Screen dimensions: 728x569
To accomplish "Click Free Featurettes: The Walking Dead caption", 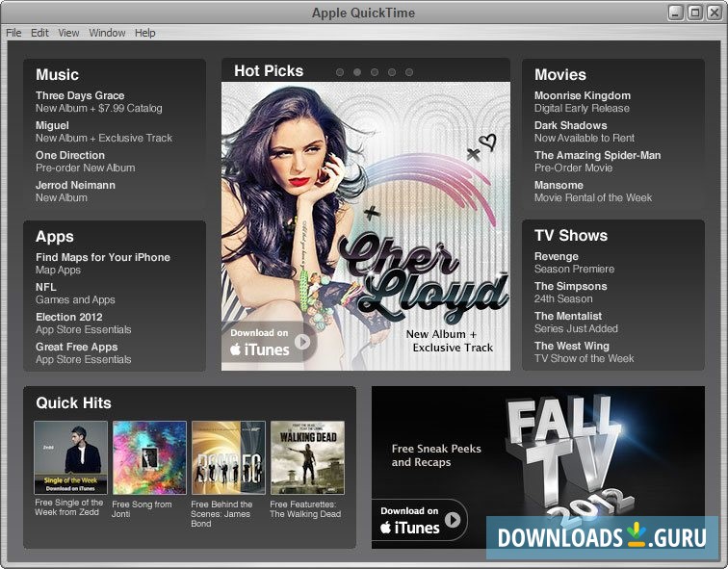I will 305,509.
